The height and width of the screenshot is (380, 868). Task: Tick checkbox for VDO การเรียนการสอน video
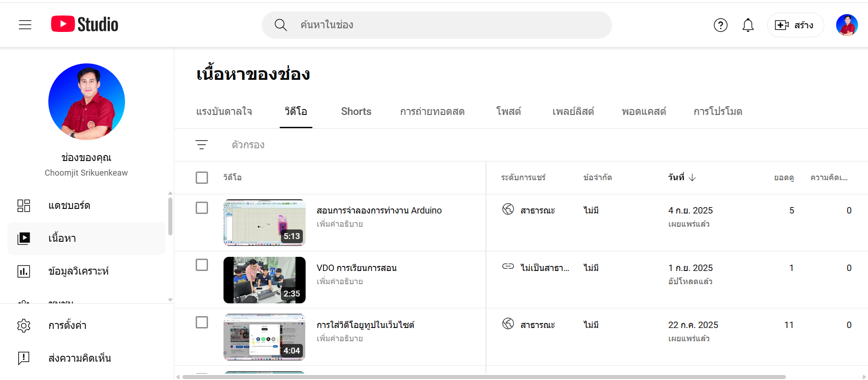pyautogui.click(x=202, y=265)
